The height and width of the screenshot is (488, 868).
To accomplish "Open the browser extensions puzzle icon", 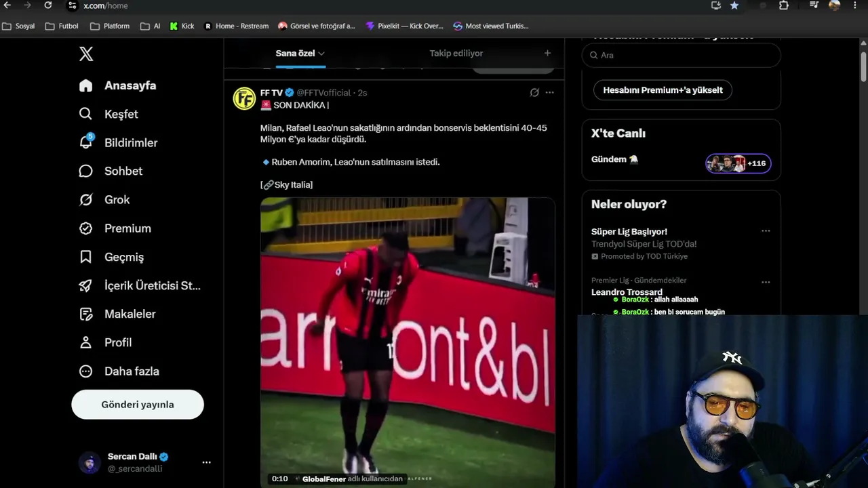I will (784, 5).
